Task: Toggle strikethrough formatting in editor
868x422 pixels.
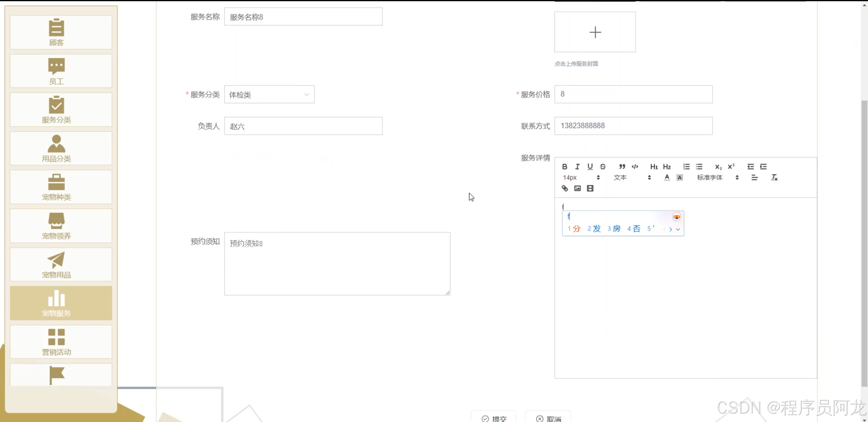Action: [603, 166]
